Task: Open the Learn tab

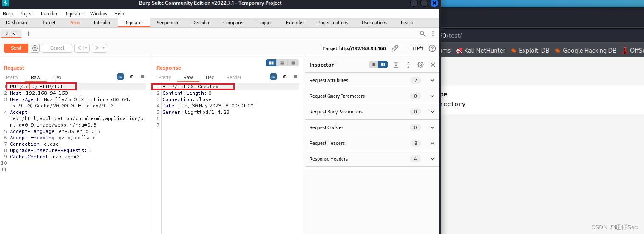Action: tap(406, 23)
